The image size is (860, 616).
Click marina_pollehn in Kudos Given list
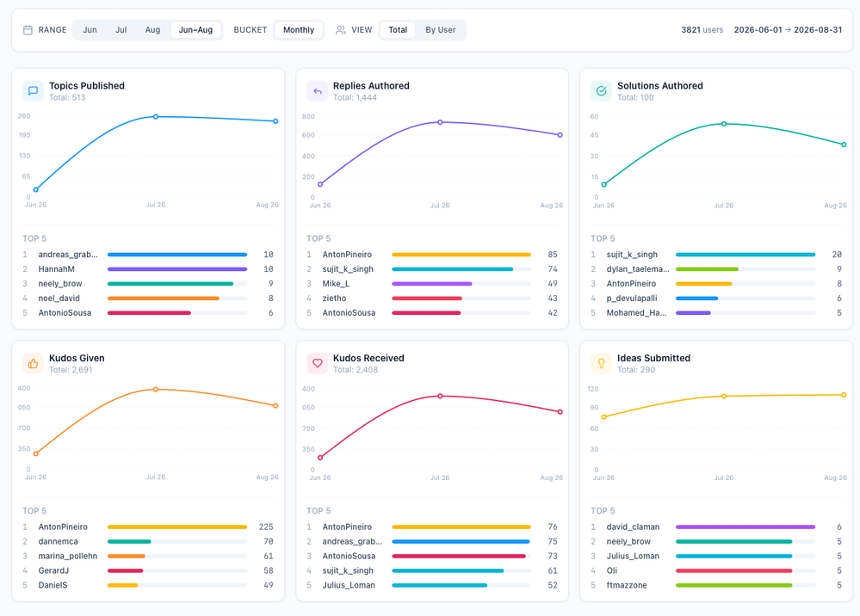[68, 557]
